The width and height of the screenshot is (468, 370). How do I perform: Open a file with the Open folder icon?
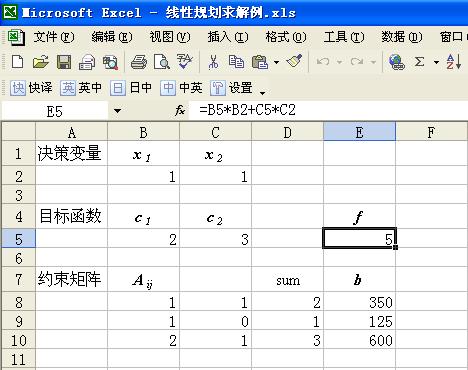pyautogui.click(x=41, y=62)
